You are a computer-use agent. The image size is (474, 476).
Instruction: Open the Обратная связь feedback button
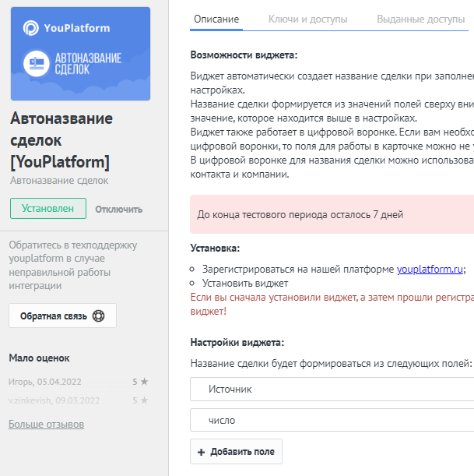(62, 316)
